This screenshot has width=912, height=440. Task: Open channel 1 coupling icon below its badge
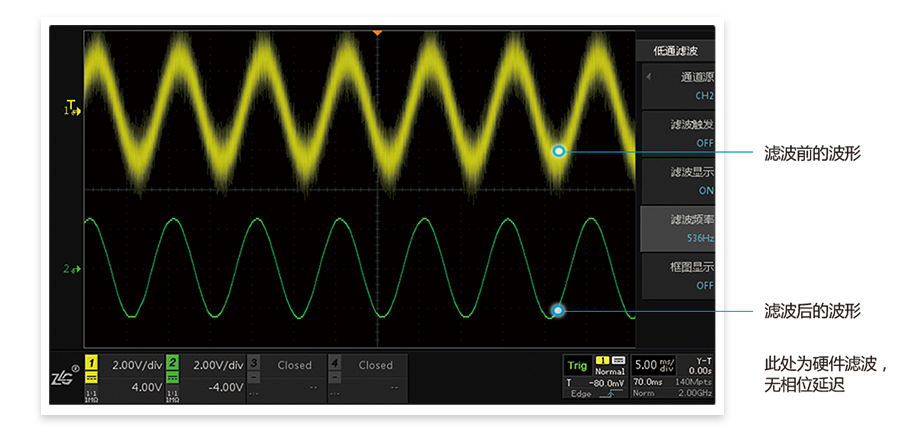(x=92, y=378)
